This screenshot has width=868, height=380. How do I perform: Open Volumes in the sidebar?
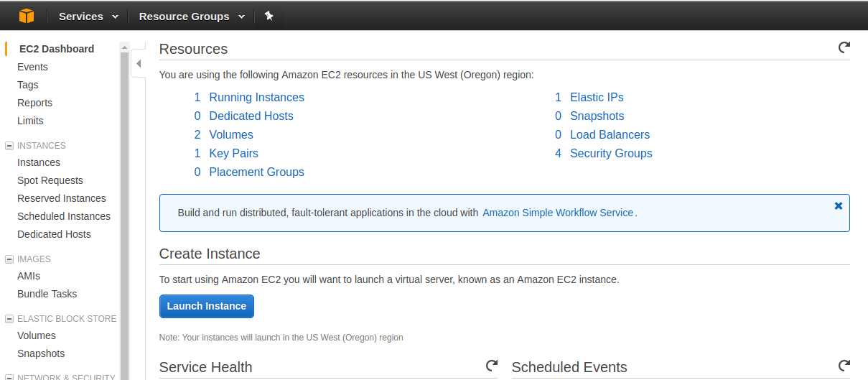[x=37, y=335]
